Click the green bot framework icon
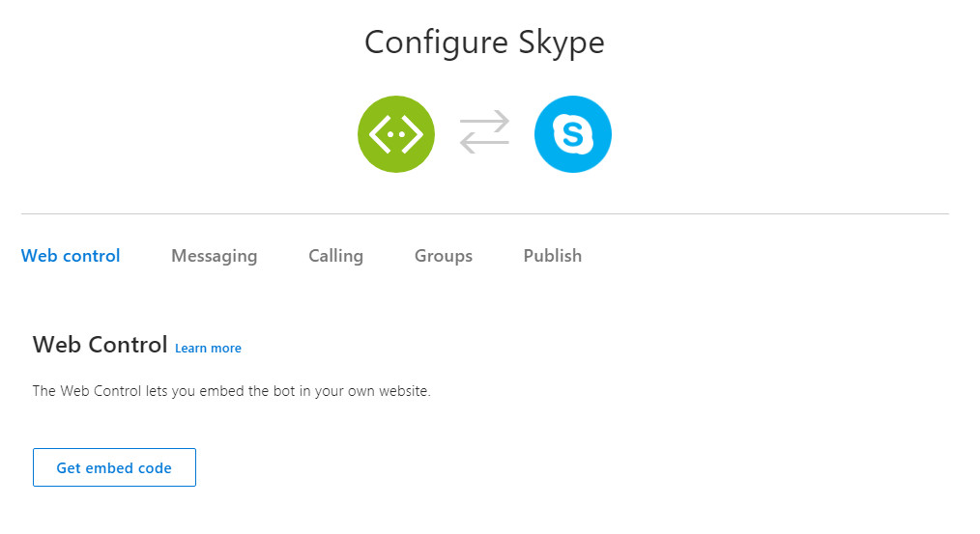Image resolution: width=980 pixels, height=534 pixels. pos(395,134)
